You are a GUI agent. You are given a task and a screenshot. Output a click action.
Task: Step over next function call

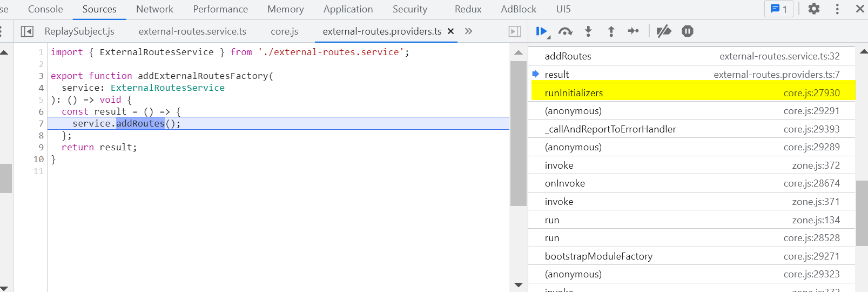tap(565, 31)
